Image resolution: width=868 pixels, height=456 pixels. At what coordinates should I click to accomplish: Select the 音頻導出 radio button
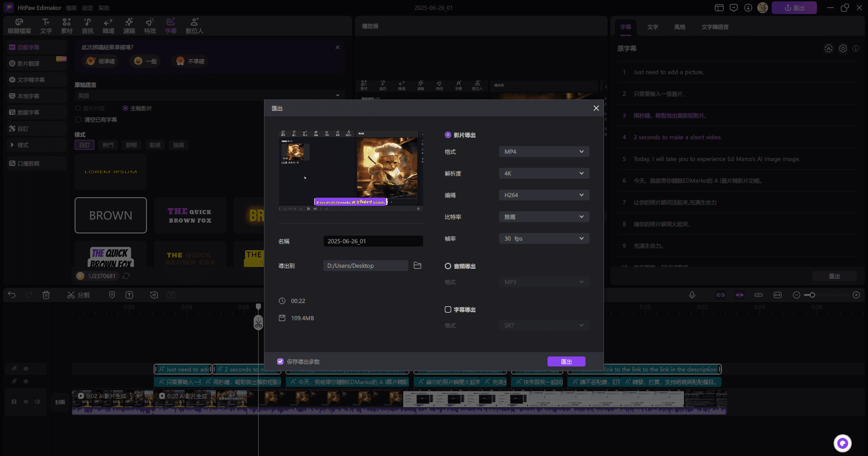point(448,266)
